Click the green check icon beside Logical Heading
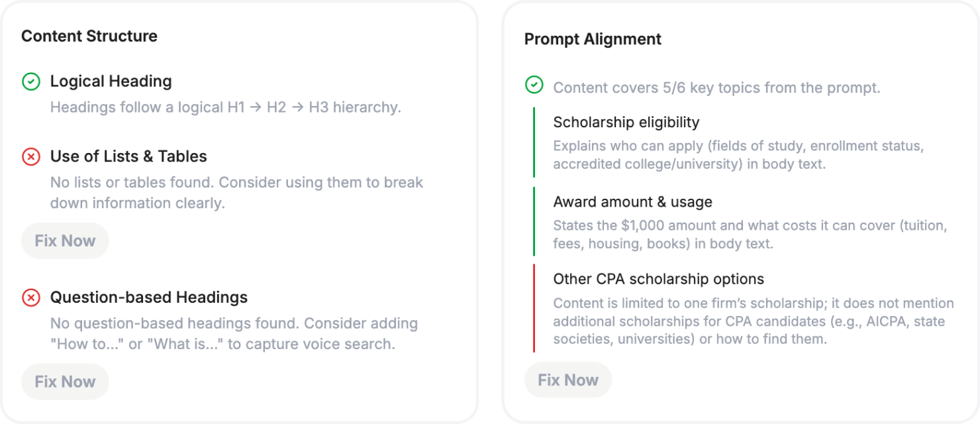The height and width of the screenshot is (424, 980). click(x=31, y=81)
